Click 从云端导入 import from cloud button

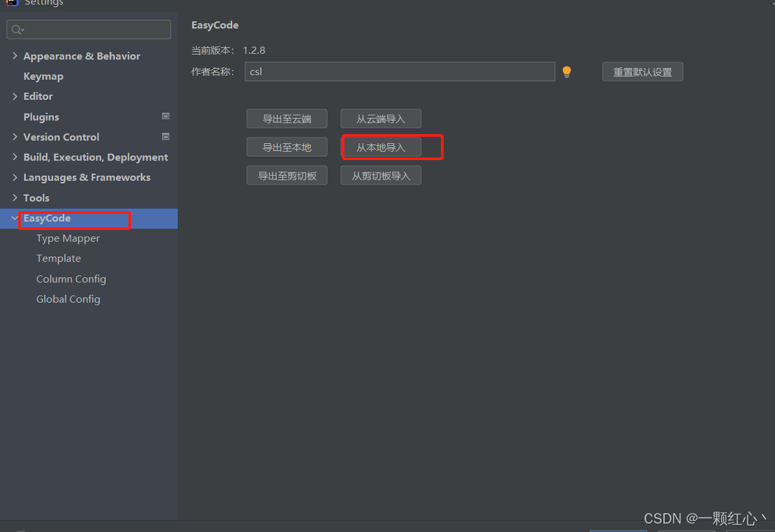pyautogui.click(x=381, y=119)
